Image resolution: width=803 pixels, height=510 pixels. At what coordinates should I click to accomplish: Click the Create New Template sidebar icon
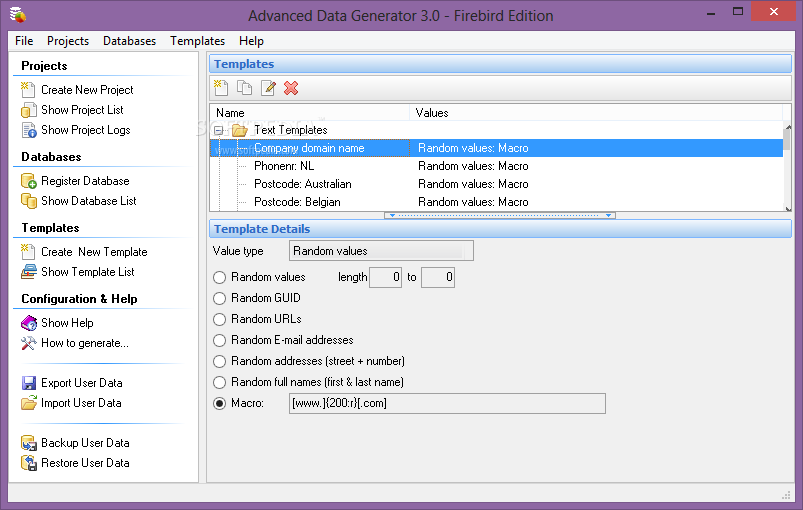(28, 251)
